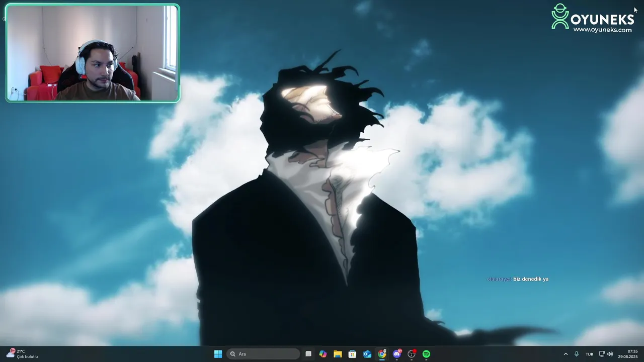Open OBS Studio from the taskbar
The width and height of the screenshot is (644, 362).
(412, 354)
